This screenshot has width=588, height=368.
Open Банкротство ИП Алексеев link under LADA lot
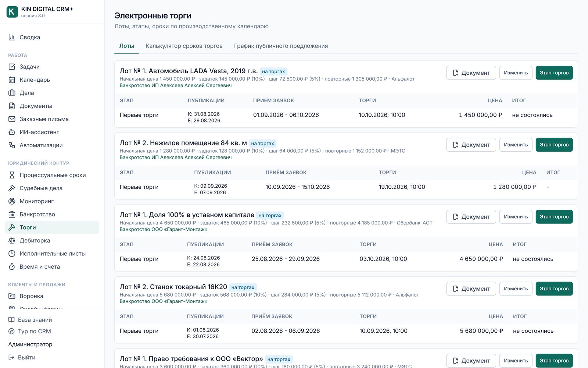(x=176, y=85)
